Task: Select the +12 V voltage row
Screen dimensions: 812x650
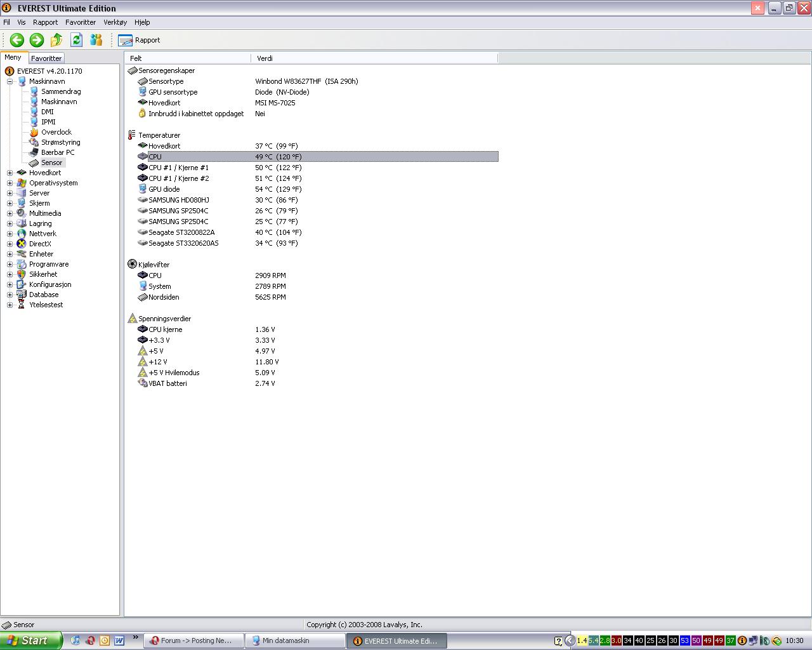Action: click(312, 362)
